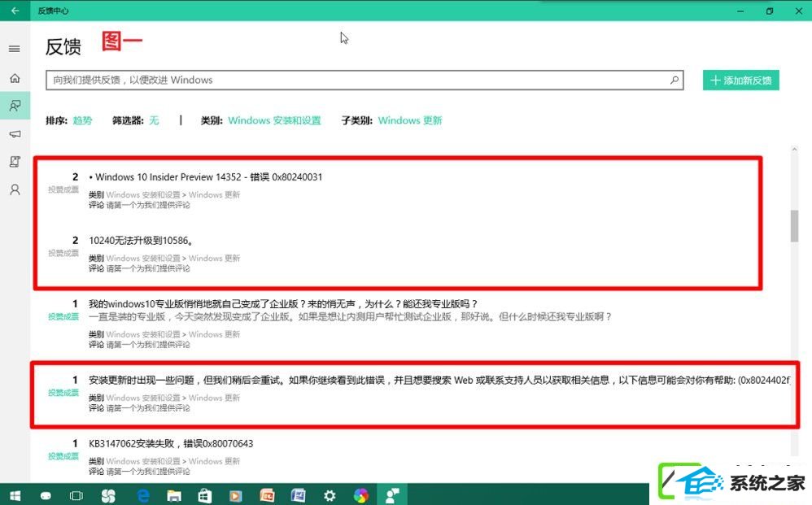
Task: Open the media player taskbar icon
Action: [236, 496]
